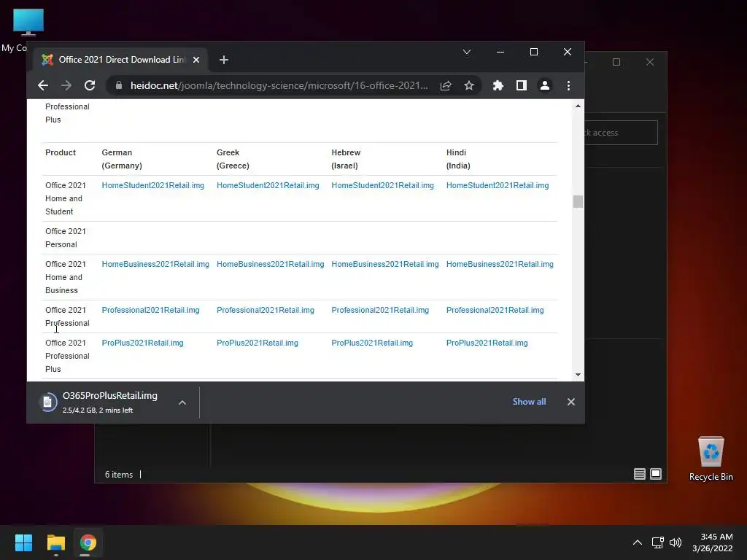Open network status icon in system tray
Viewport: 747px width, 560px height.
[658, 542]
